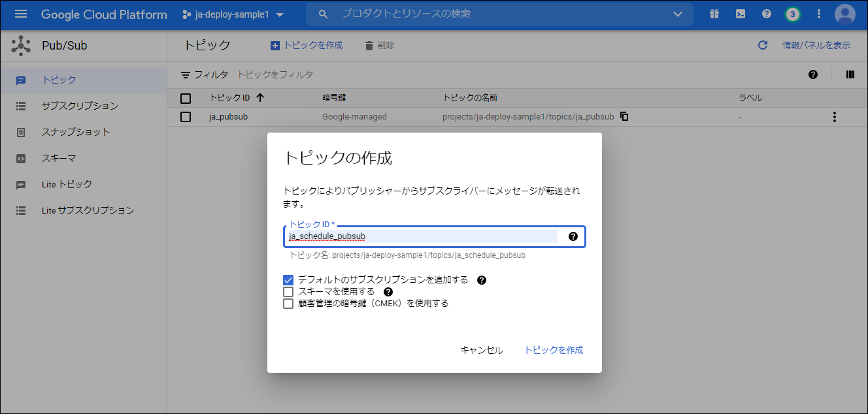
Task: Activate Cloud Shell terminal icon
Action: (741, 14)
